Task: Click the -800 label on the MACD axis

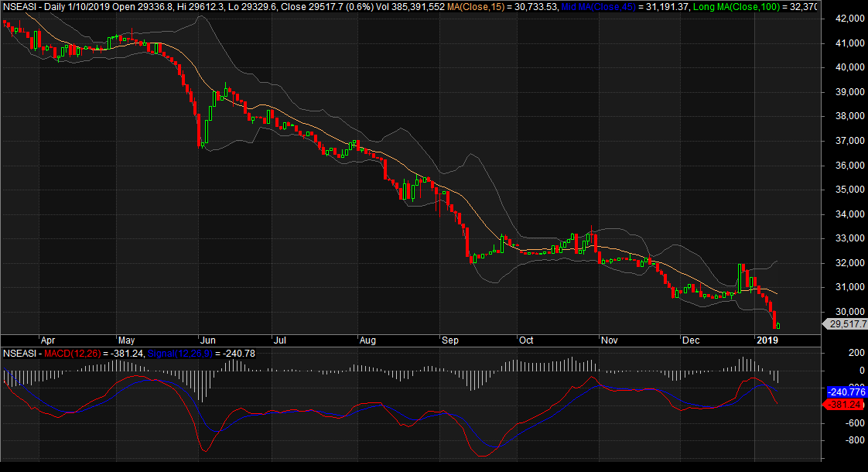Action: coord(854,441)
